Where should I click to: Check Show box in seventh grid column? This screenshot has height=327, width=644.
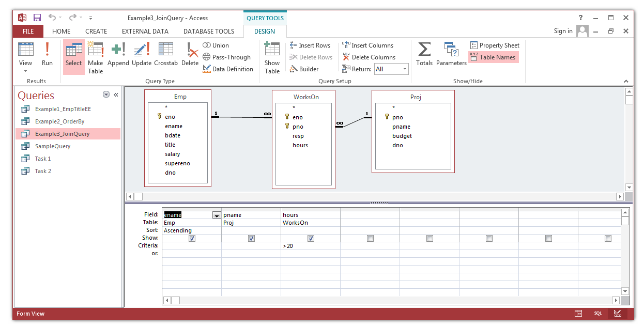click(548, 238)
